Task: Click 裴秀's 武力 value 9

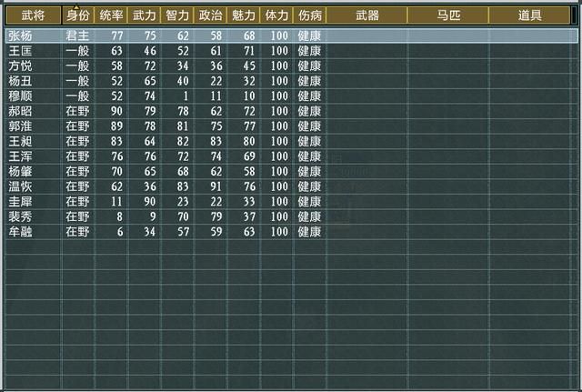Action: click(x=153, y=216)
